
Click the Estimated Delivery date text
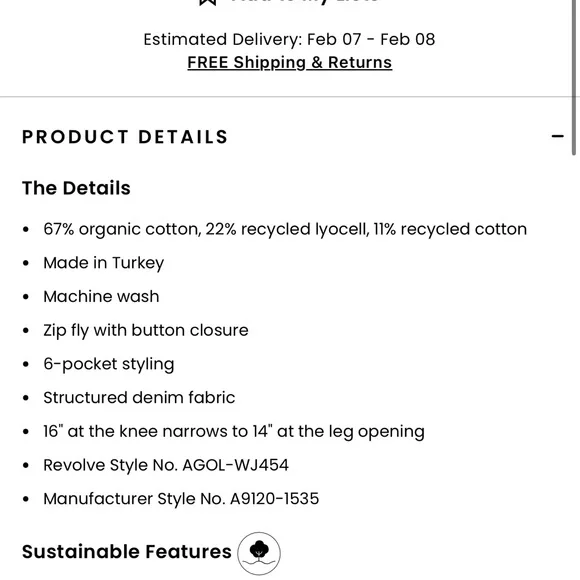click(289, 39)
